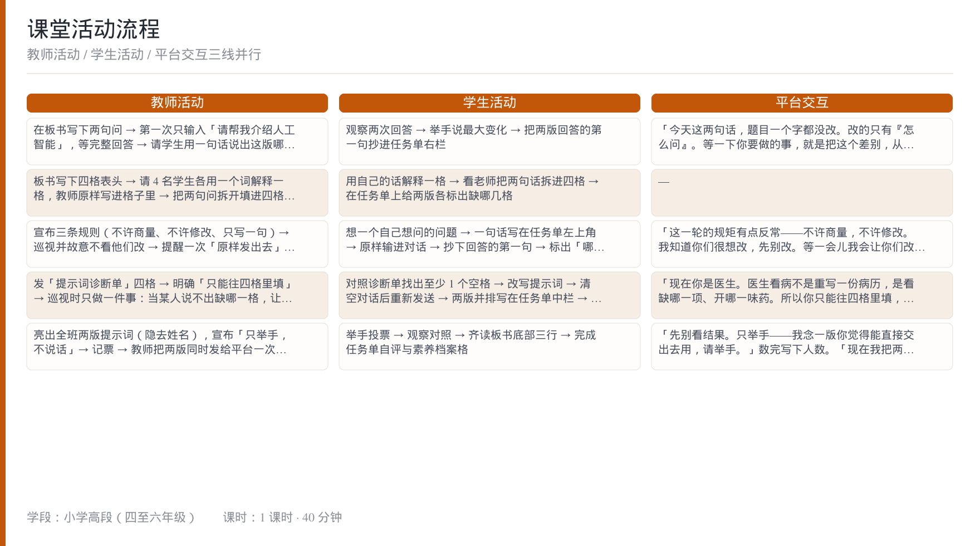This screenshot has width=980, height=546.
Task: Select platform card starting 「现在你是医生
Action: pos(802,295)
